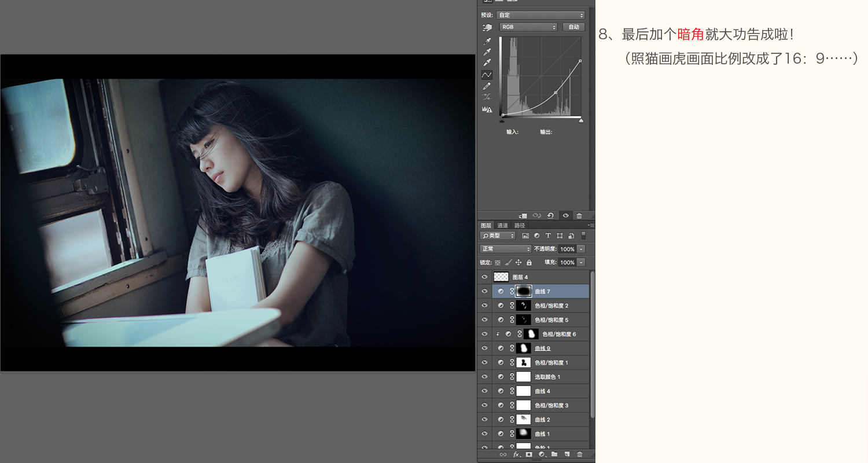Switch to the 路径 tab
Screen dimensions: 868x463
pos(520,225)
